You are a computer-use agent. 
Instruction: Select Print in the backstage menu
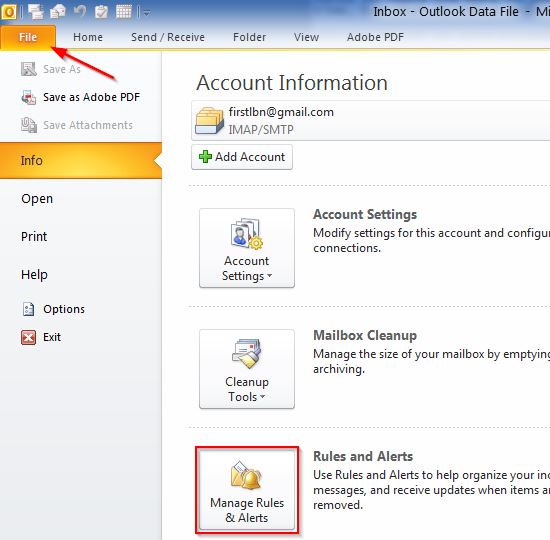click(x=34, y=236)
